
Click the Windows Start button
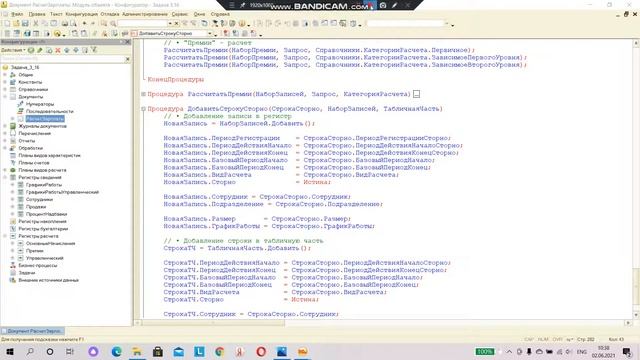[9, 351]
